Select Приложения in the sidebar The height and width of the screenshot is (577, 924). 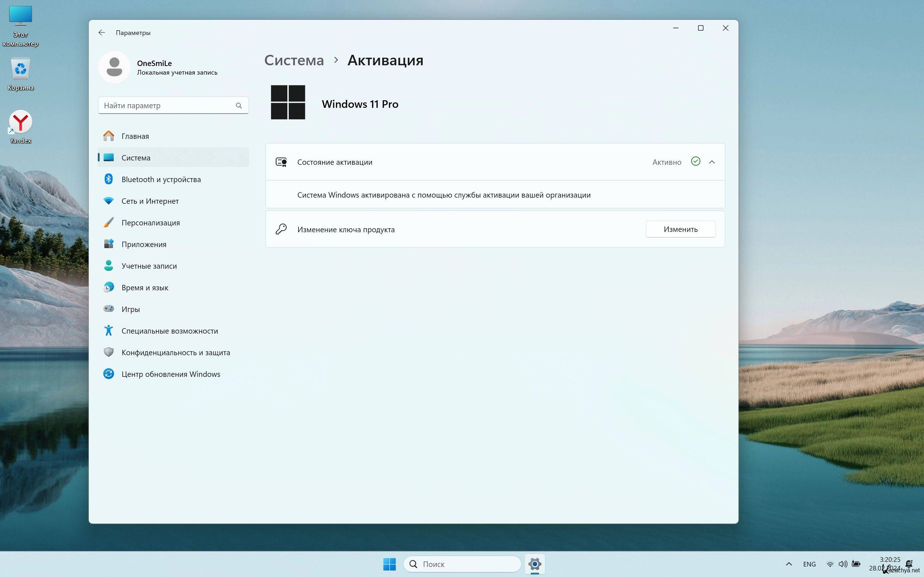pyautogui.click(x=144, y=244)
